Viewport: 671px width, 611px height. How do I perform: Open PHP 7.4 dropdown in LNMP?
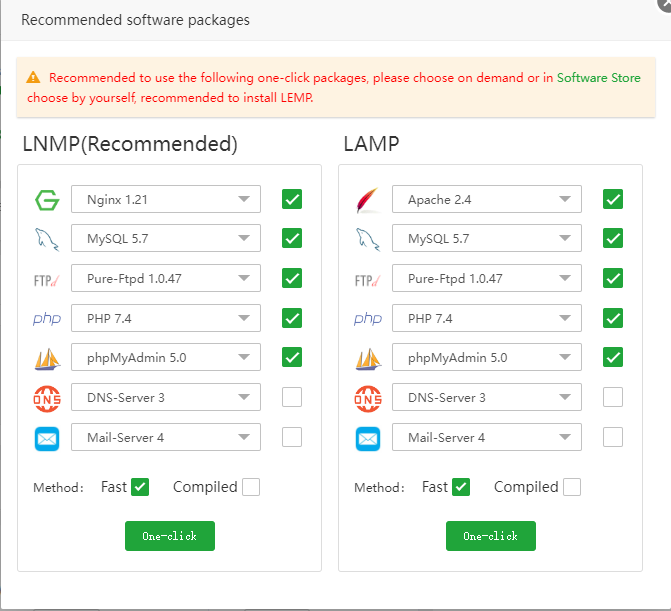(x=166, y=318)
